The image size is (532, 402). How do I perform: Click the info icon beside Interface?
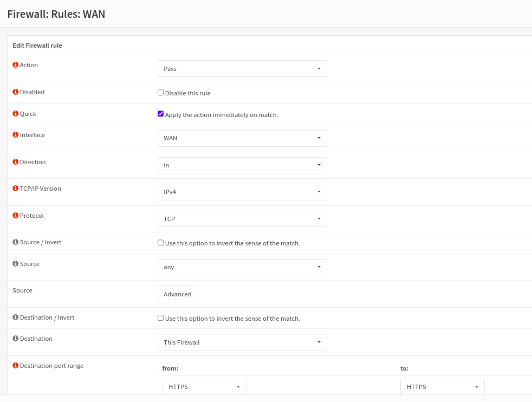(15, 134)
